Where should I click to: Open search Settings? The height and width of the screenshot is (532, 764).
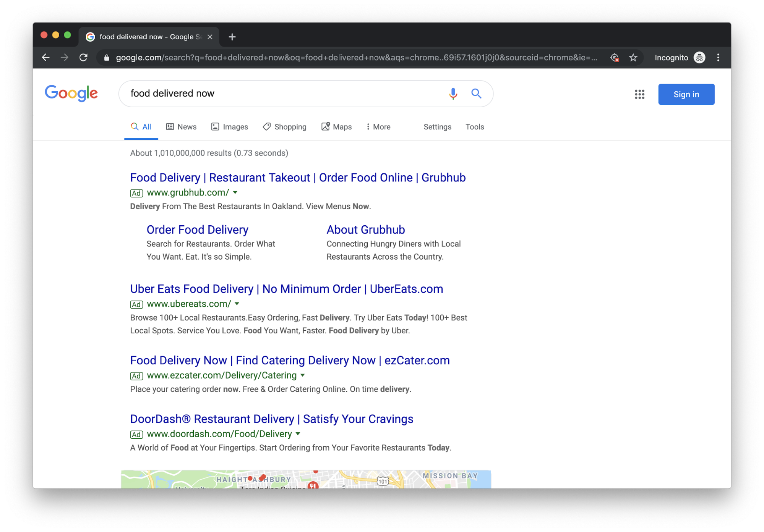(x=437, y=127)
